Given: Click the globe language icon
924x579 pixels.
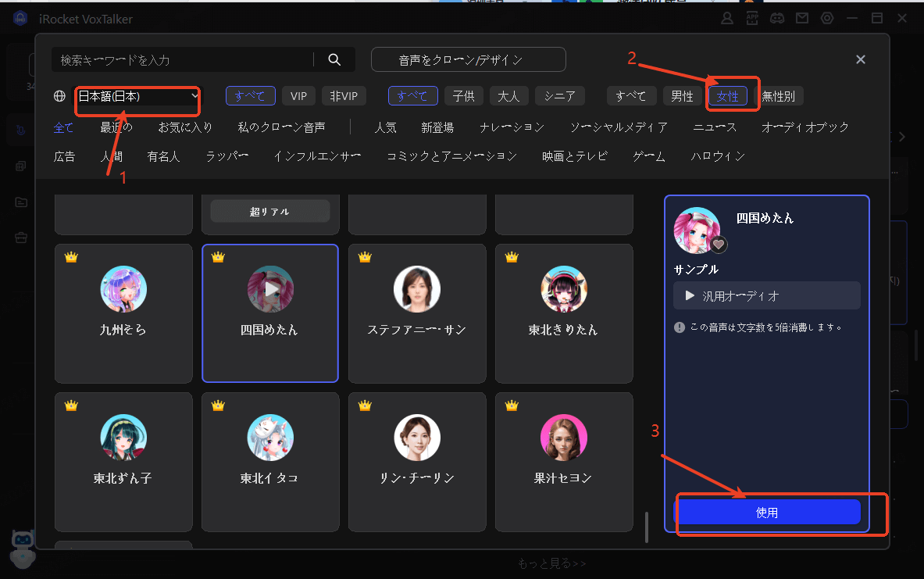Looking at the screenshot, I should pos(59,96).
